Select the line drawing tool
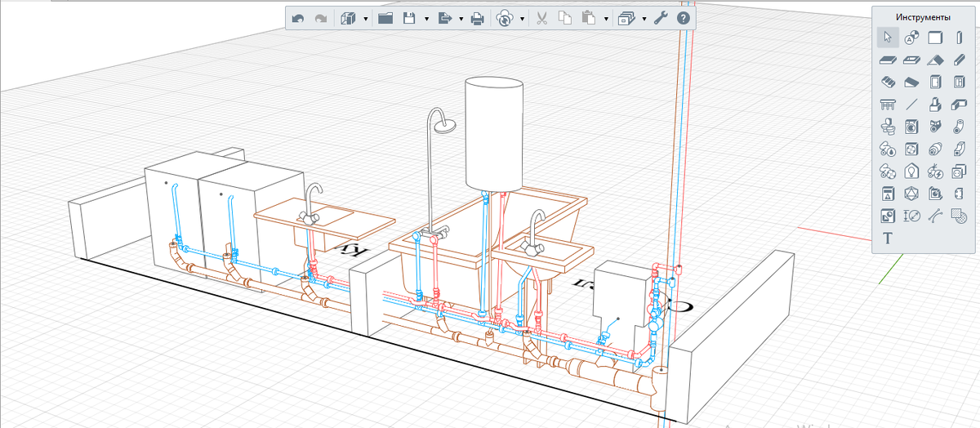Screen dimensions: 980x428 (x=912, y=105)
